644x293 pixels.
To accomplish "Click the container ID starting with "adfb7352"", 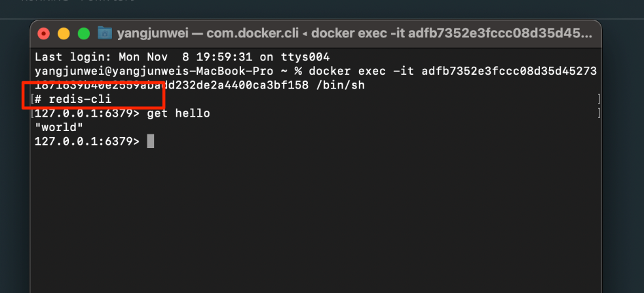I will (x=510, y=71).
